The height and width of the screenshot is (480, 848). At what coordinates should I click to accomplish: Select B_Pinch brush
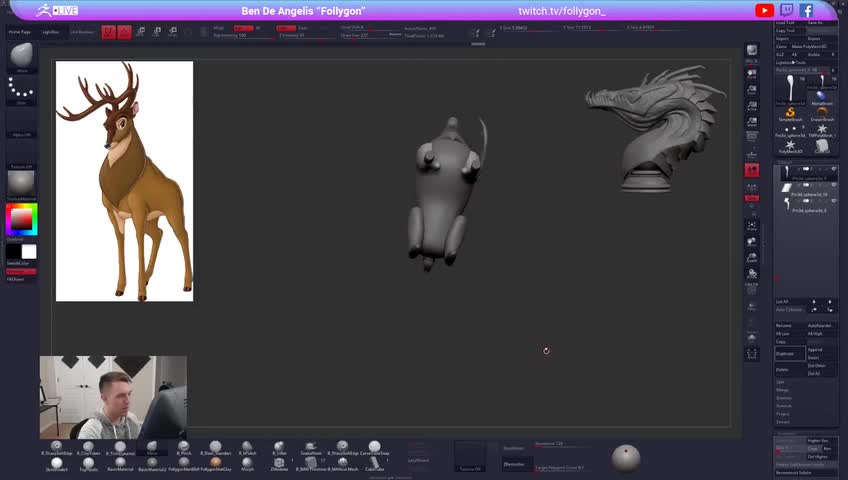click(x=184, y=449)
